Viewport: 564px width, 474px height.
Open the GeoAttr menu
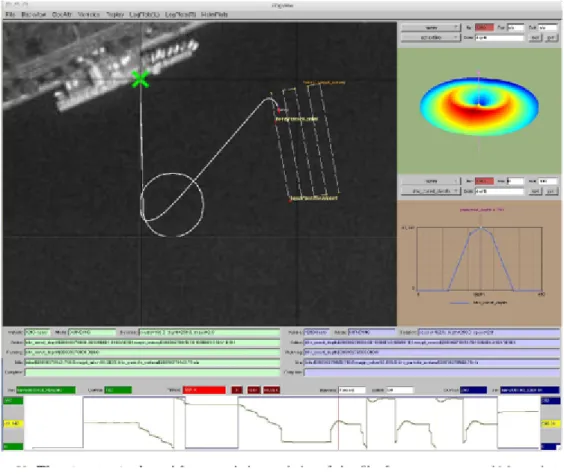tap(62, 14)
